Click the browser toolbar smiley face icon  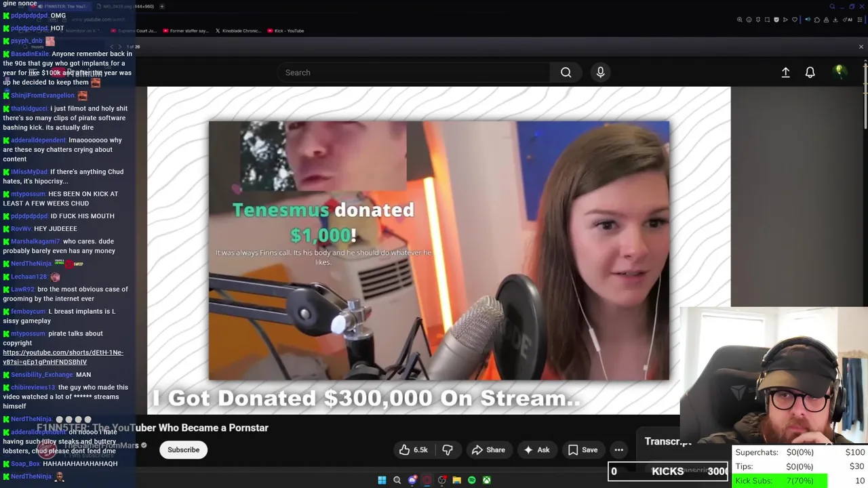(x=749, y=20)
